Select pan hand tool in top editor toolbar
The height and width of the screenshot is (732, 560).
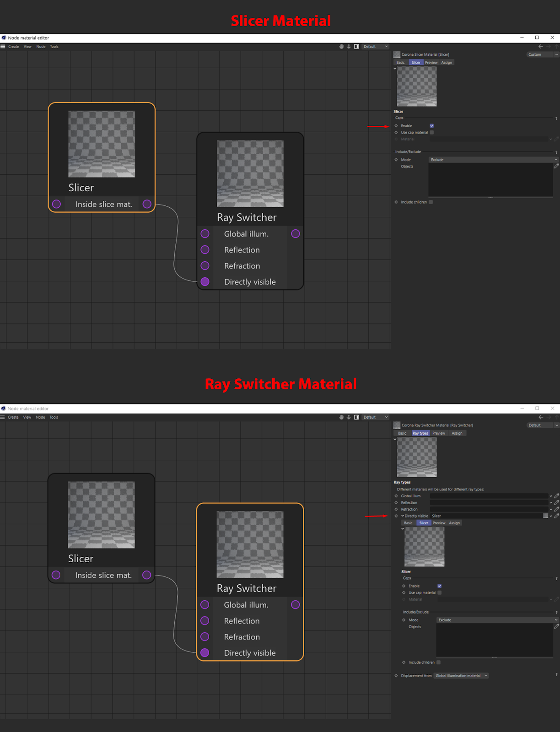pos(341,47)
